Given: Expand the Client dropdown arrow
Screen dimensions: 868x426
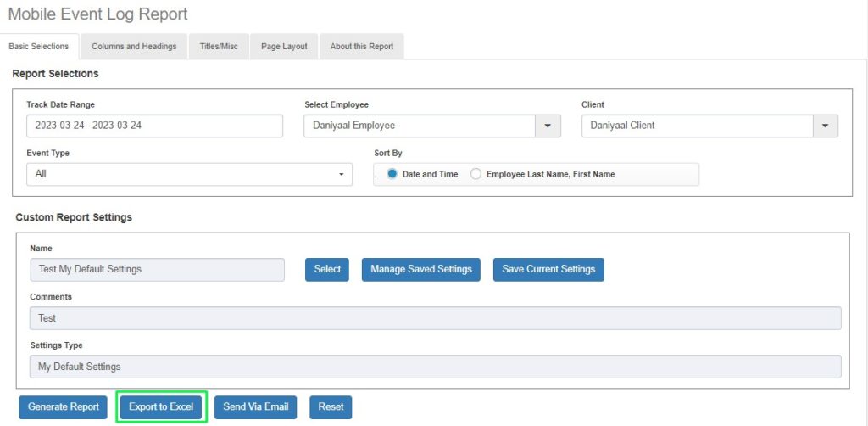Looking at the screenshot, I should click(825, 126).
